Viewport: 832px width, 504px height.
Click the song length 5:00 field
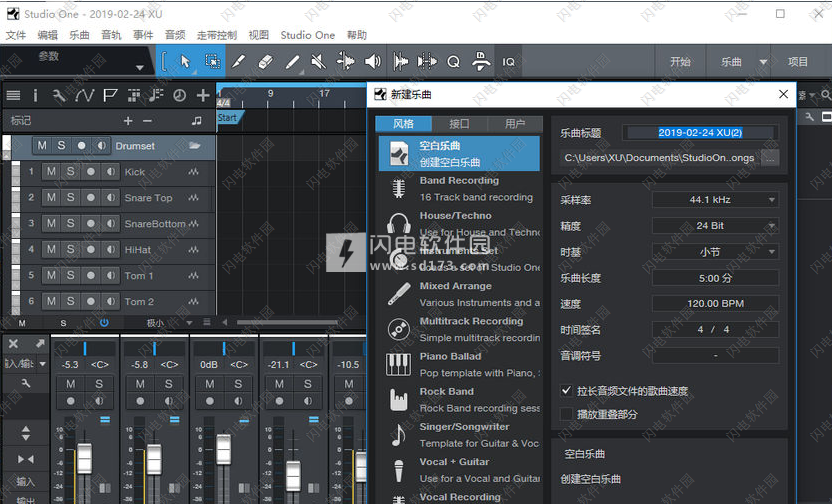pyautogui.click(x=715, y=278)
